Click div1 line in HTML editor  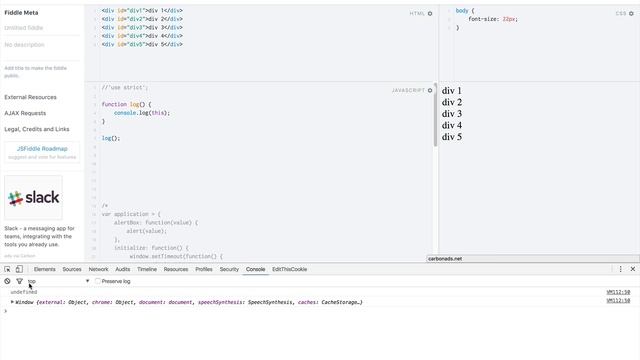[142, 11]
